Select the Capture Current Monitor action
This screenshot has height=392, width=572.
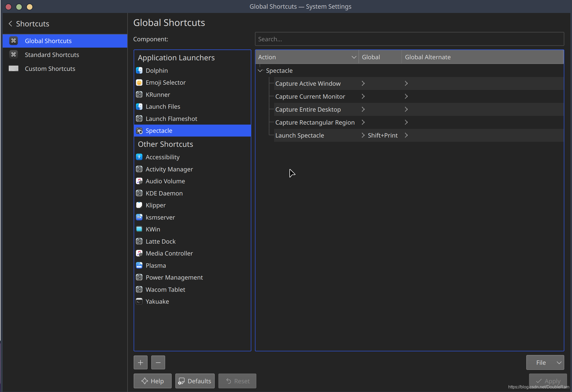pos(310,96)
